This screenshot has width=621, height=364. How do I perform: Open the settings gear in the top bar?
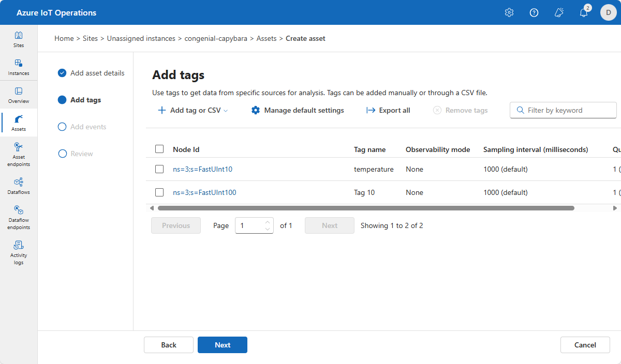(509, 12)
